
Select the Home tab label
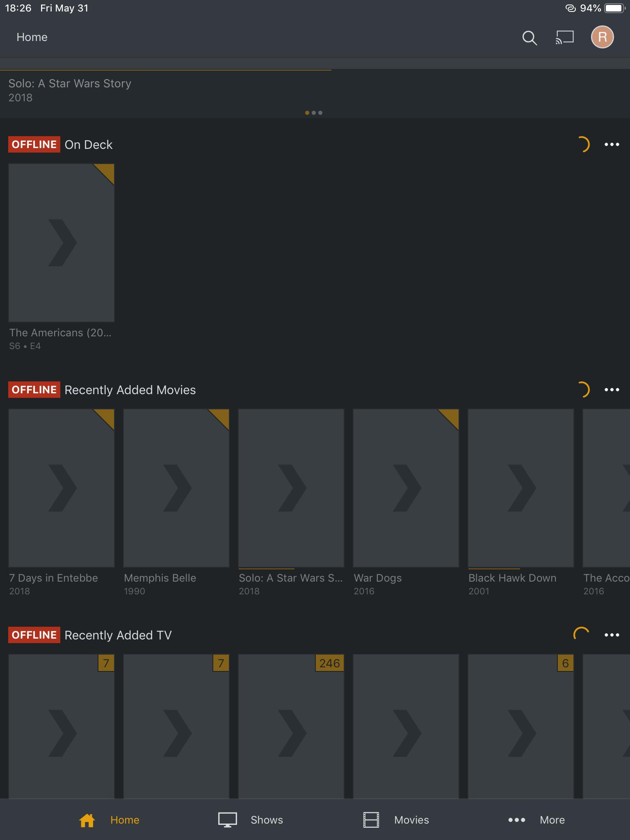(125, 820)
